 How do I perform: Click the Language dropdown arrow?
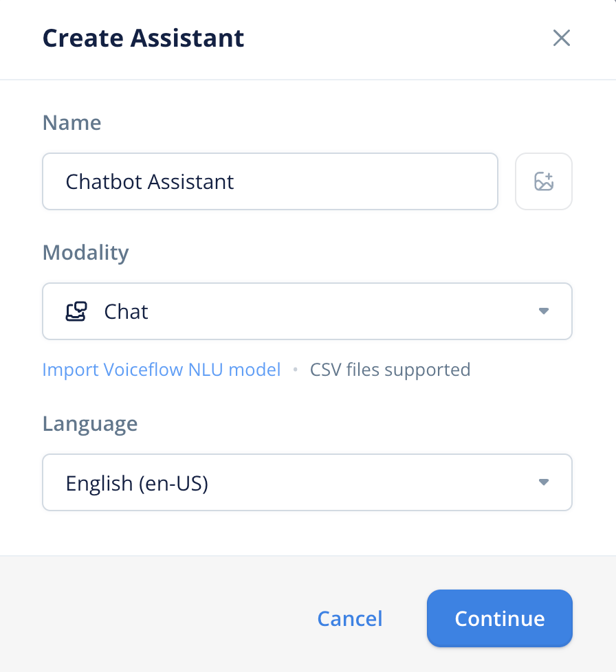click(x=543, y=482)
